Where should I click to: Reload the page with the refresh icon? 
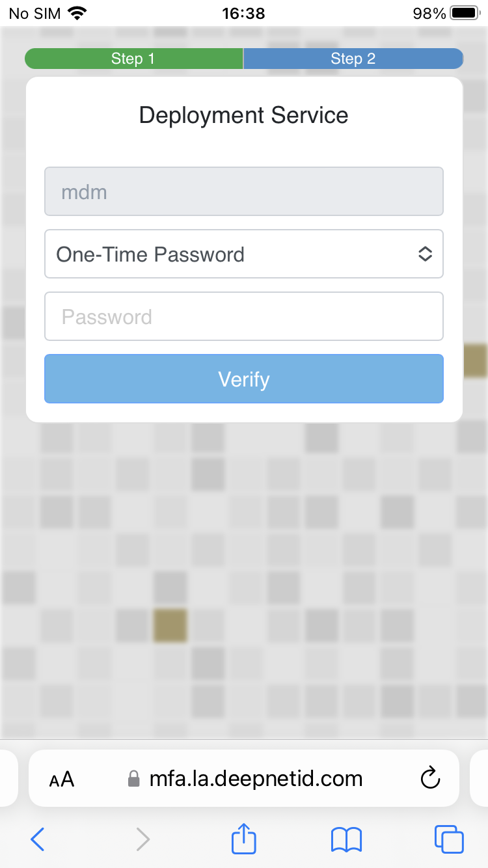tap(431, 778)
